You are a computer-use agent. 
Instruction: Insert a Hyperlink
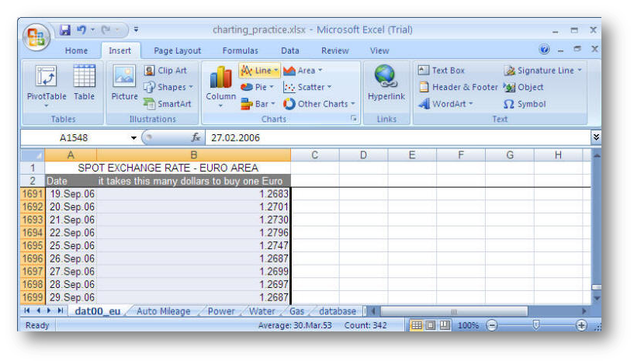click(x=386, y=84)
